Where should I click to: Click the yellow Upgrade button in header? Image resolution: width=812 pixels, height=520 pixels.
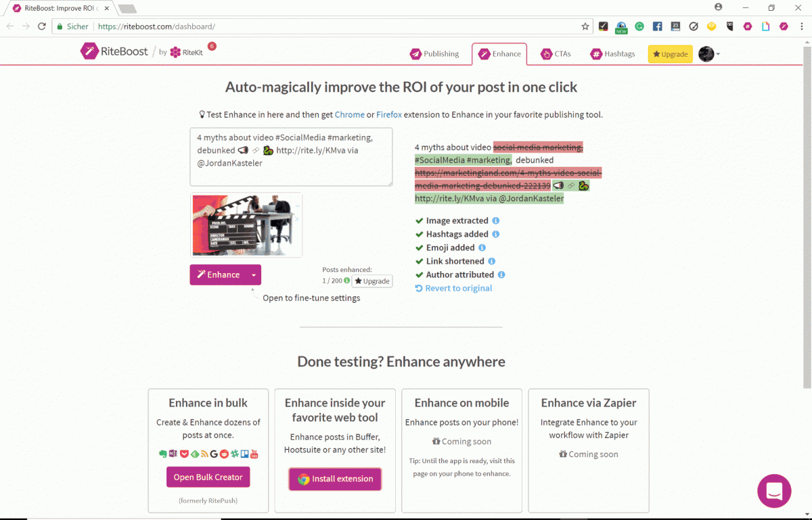670,54
